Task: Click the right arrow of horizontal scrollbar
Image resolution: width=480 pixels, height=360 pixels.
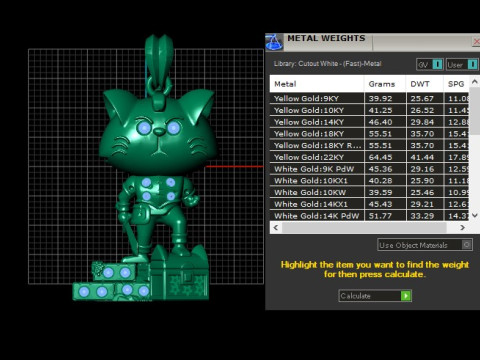Action: click(462, 228)
